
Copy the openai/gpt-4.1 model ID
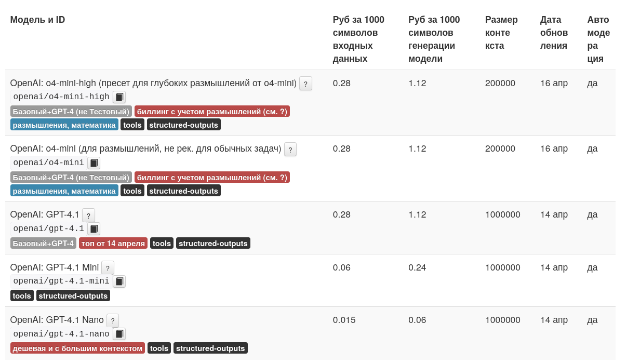tap(94, 229)
